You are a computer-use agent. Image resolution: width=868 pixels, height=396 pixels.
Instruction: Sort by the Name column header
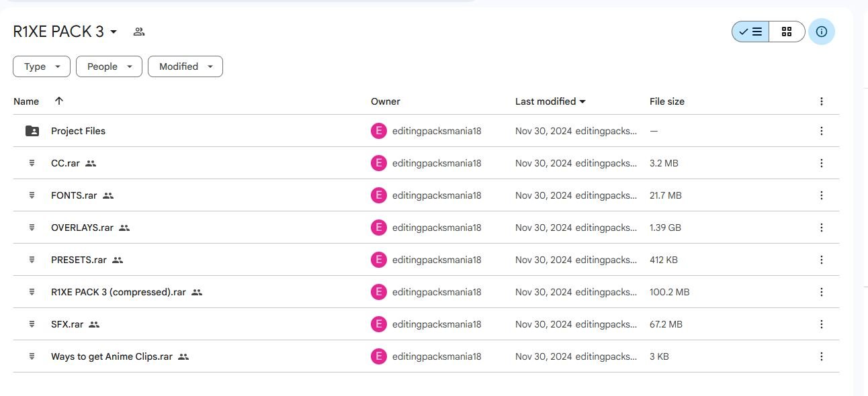click(26, 101)
